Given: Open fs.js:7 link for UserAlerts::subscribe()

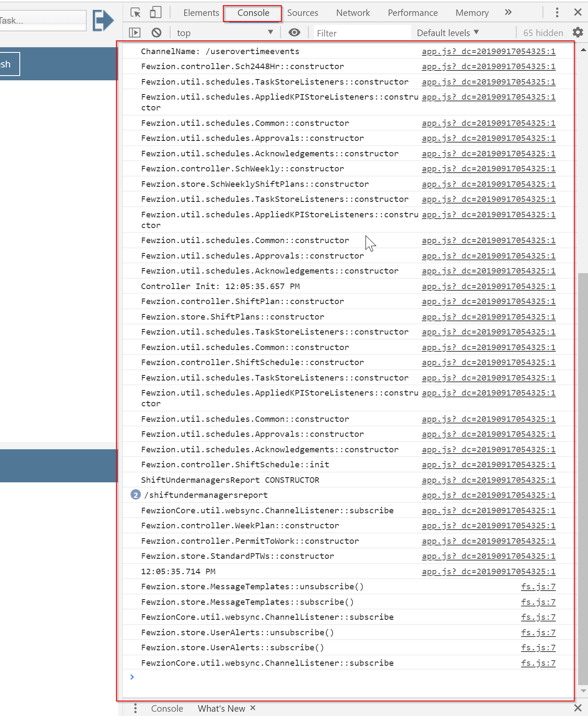Looking at the screenshot, I should (x=538, y=648).
